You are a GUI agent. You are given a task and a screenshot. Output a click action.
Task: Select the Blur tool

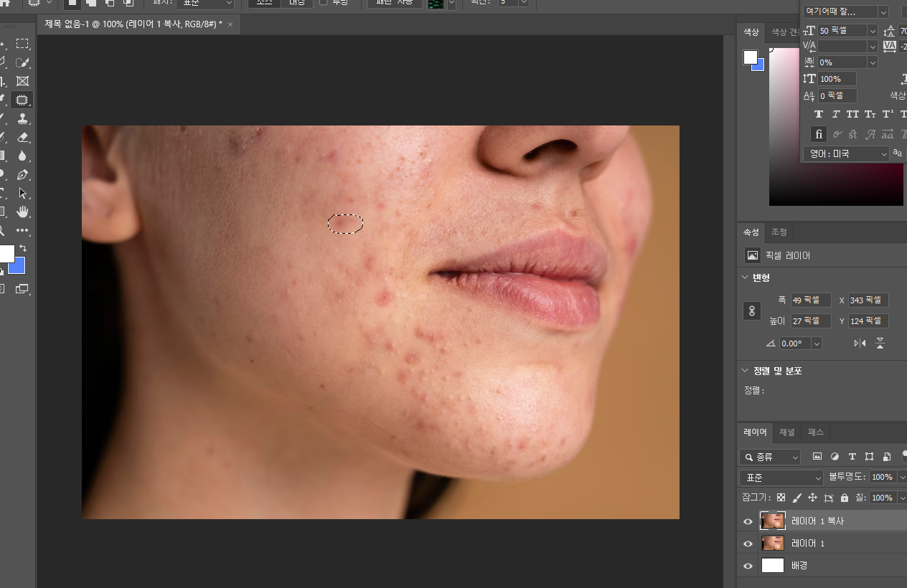(22, 156)
